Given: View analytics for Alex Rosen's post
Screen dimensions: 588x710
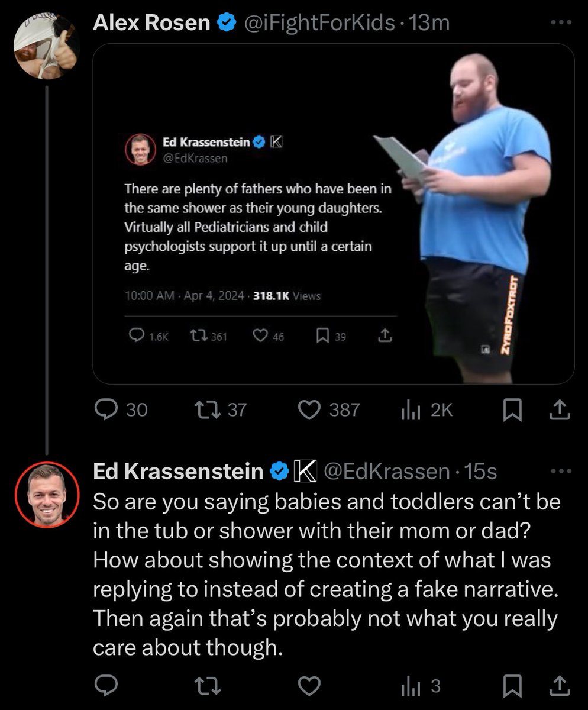Looking at the screenshot, I should [x=409, y=409].
